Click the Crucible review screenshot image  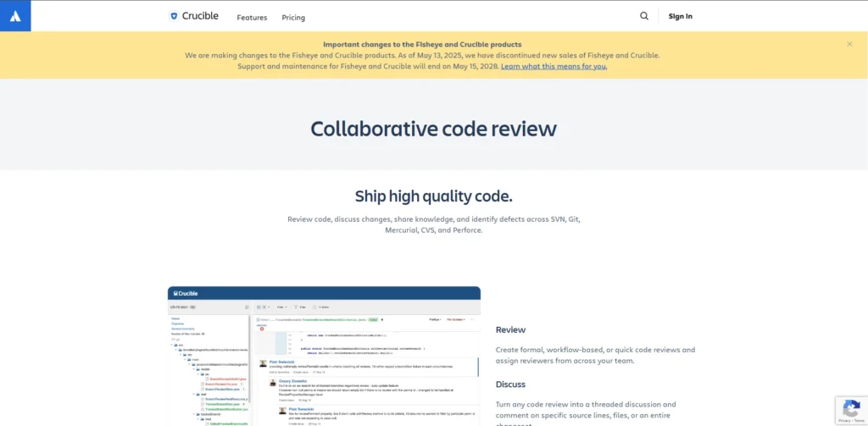coord(324,356)
